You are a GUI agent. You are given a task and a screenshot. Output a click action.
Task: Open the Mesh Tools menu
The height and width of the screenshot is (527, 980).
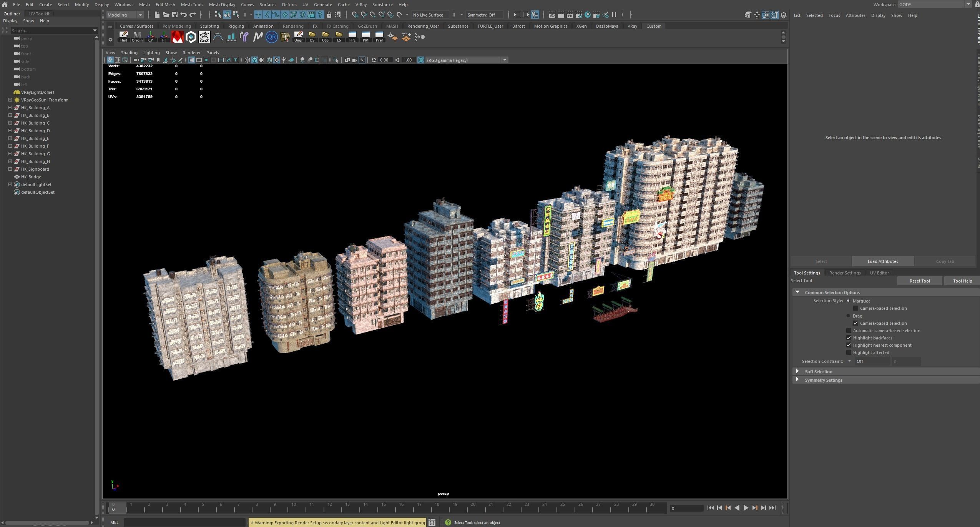pos(192,5)
